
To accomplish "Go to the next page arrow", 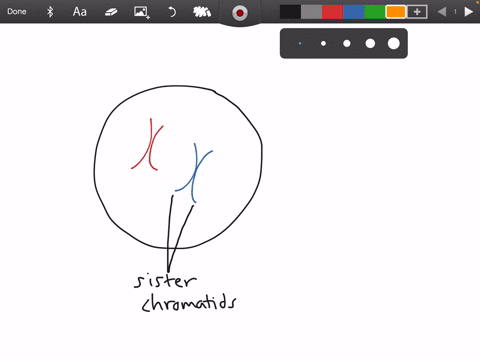I will point(469,12).
